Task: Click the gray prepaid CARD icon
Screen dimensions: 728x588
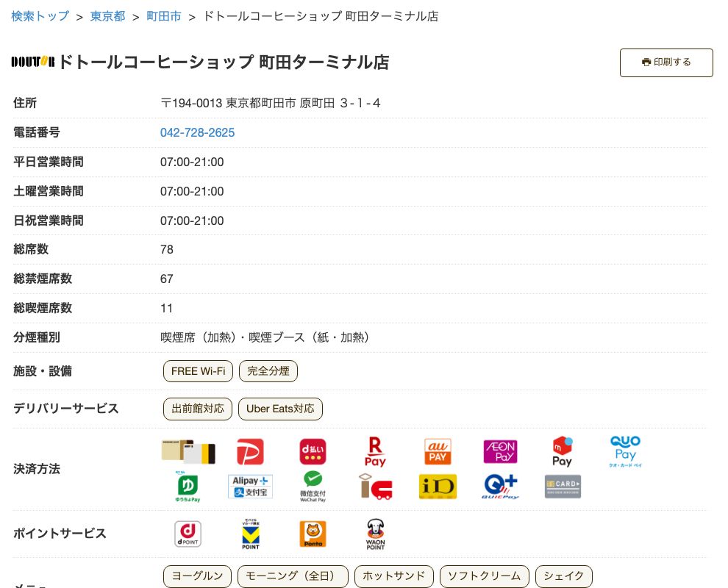Action: 563,487
